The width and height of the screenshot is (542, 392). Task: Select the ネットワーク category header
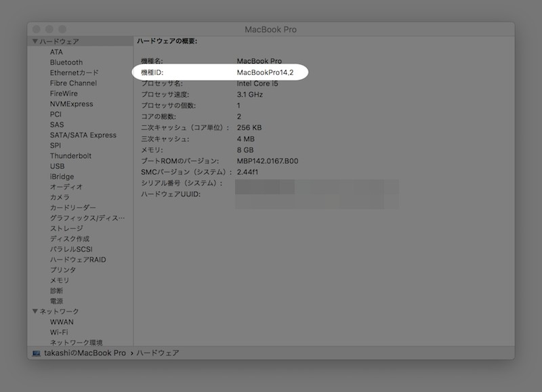pyautogui.click(x=59, y=311)
